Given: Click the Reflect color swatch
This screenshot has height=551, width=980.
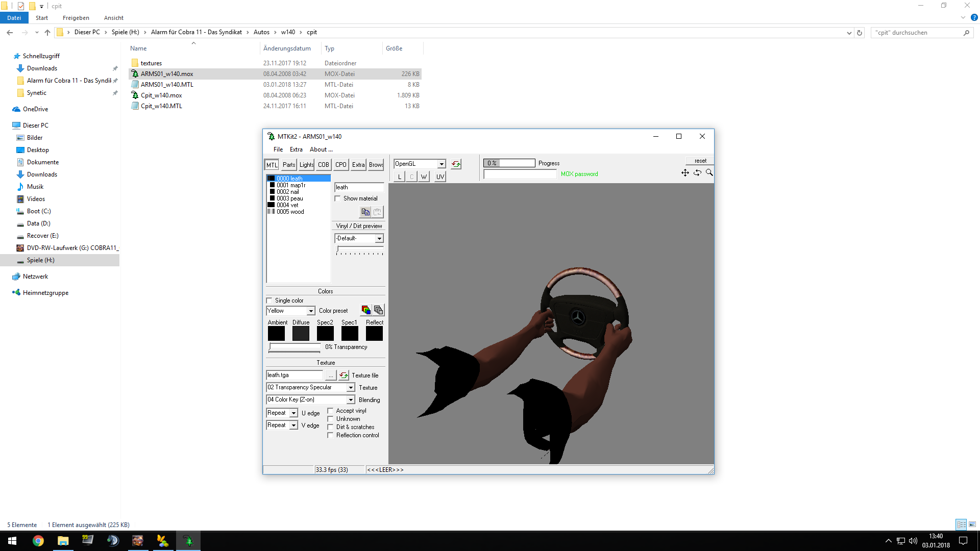Looking at the screenshot, I should [374, 334].
